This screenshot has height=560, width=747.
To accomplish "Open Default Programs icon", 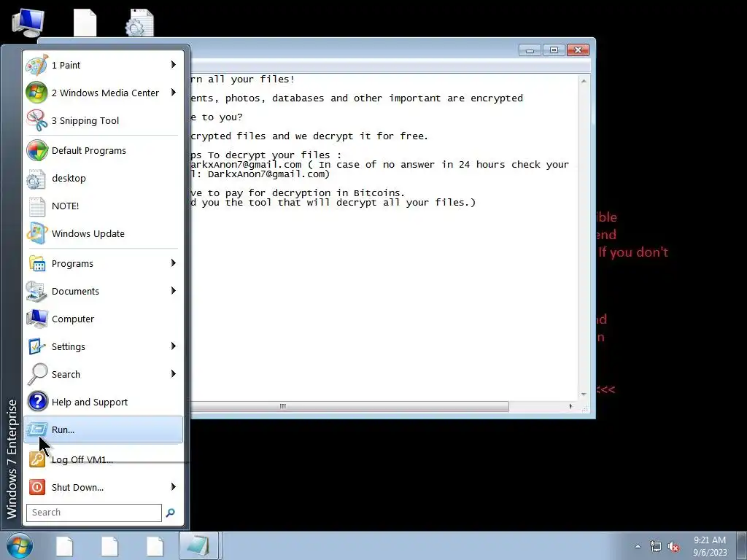I will 36,150.
